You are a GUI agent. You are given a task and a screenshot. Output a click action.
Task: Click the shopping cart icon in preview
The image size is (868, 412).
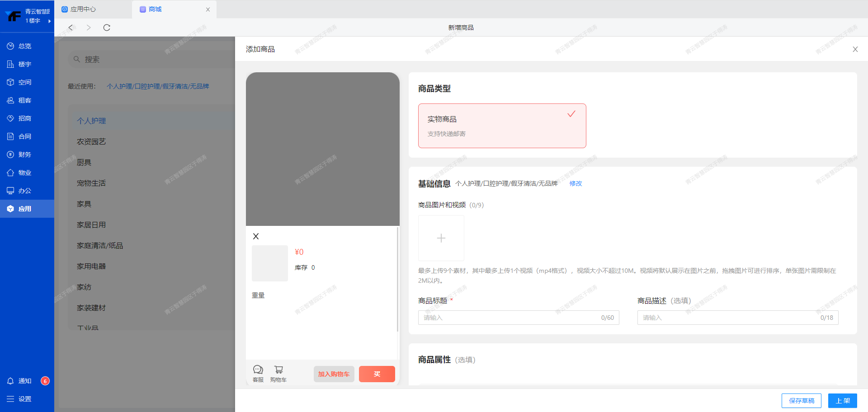click(278, 370)
